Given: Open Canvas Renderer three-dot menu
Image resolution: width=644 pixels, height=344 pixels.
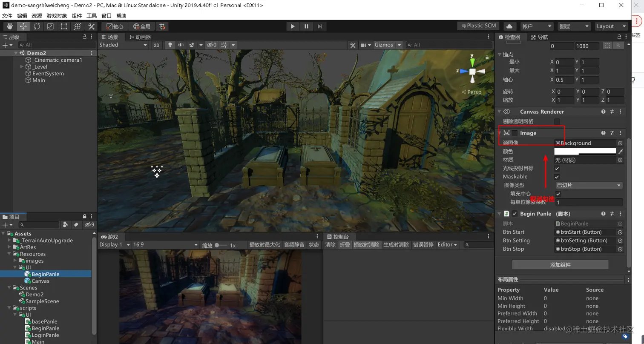Looking at the screenshot, I should pos(620,112).
